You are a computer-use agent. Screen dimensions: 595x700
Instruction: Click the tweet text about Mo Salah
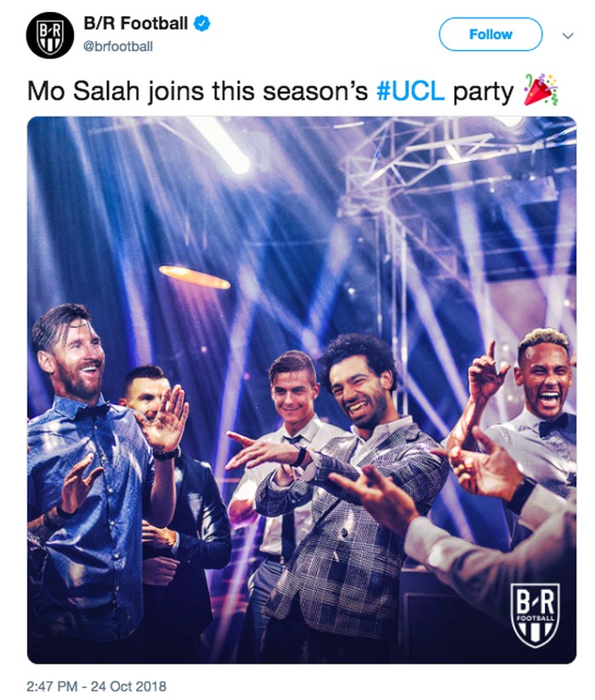(x=293, y=92)
